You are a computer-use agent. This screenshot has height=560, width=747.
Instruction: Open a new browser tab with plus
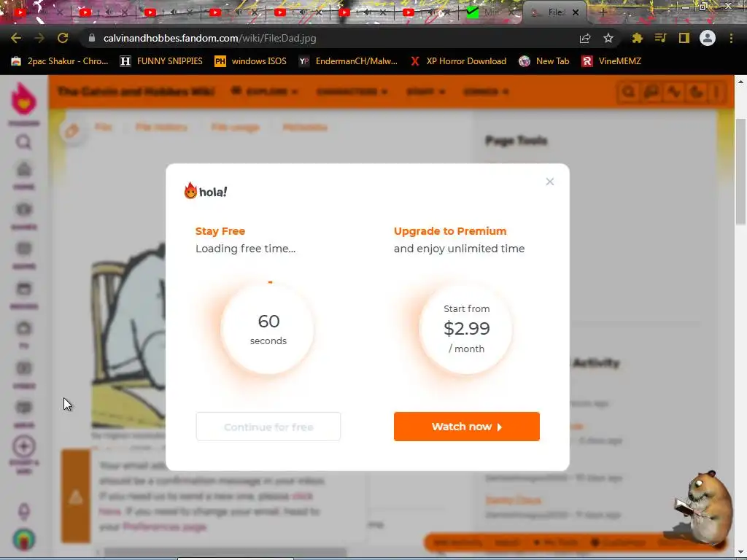(603, 12)
